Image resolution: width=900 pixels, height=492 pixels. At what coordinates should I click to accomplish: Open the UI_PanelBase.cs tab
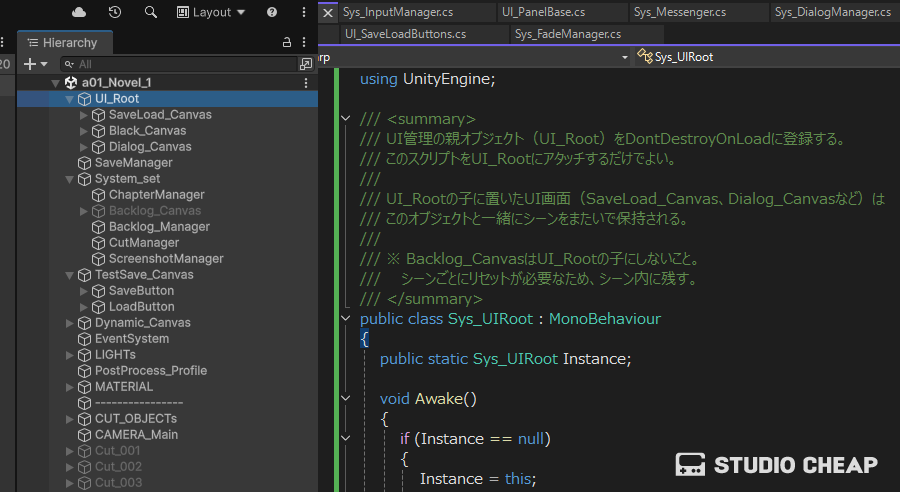pyautogui.click(x=543, y=12)
